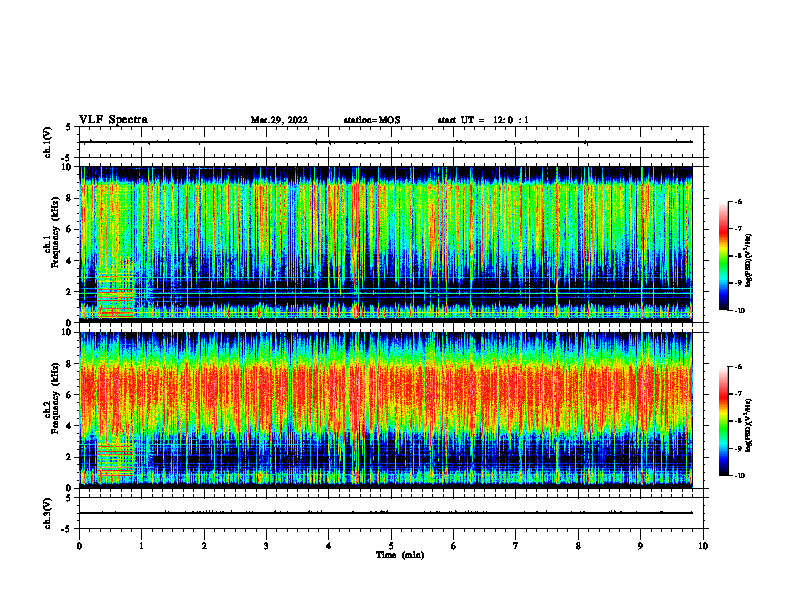This screenshot has height=612, width=792.
Task: Click the ch.2 frequency tick label "8"
Action: click(x=69, y=364)
